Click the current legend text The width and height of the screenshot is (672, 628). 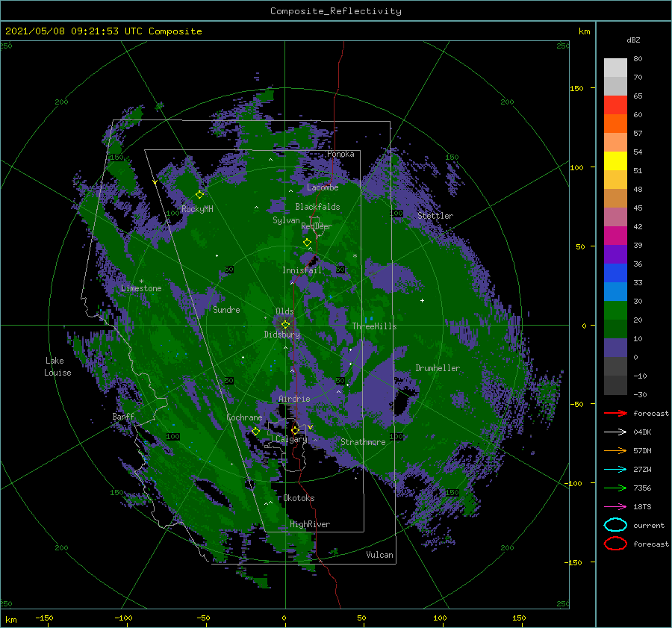click(649, 526)
